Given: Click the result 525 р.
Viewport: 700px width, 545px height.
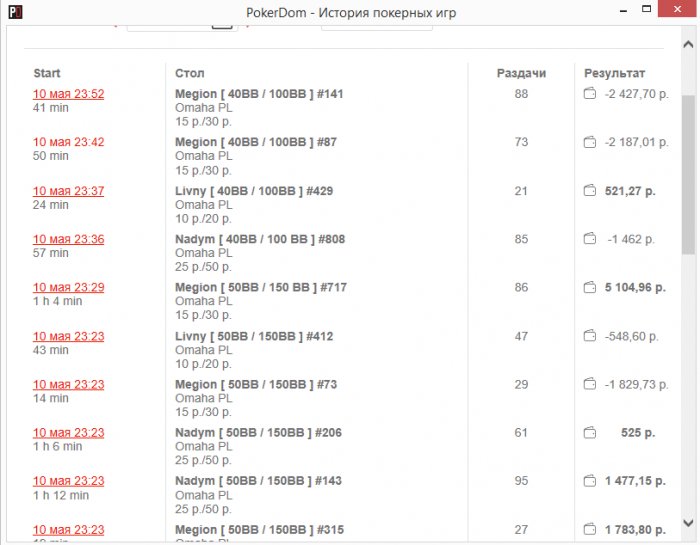Looking at the screenshot, I should click(x=638, y=433).
